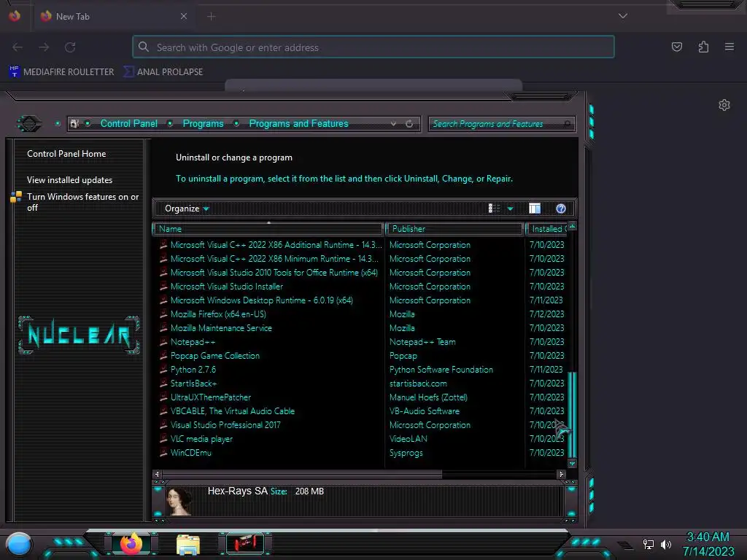
Task: Click the vertical scrollbar thumb of list
Action: pyautogui.click(x=572, y=415)
